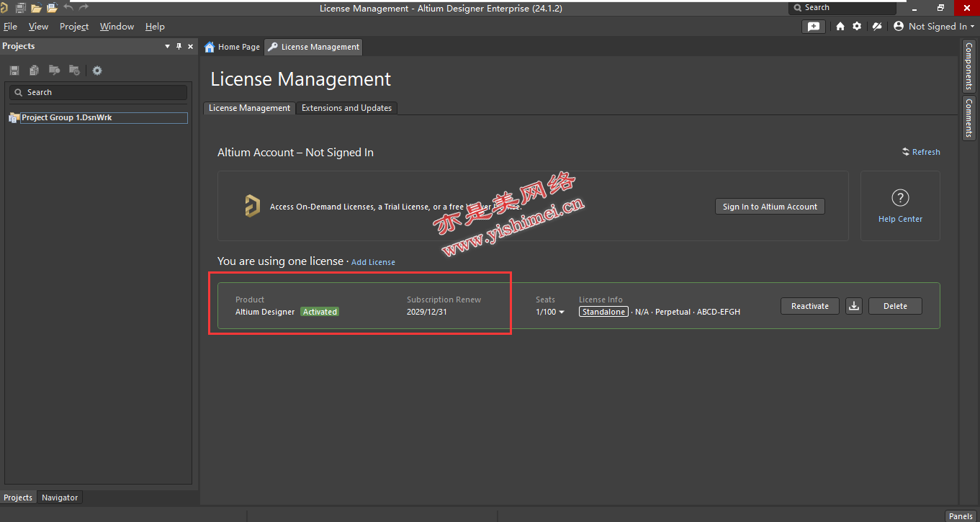Viewport: 980px width, 522px height.
Task: Click the Help Center link
Action: [x=900, y=219]
